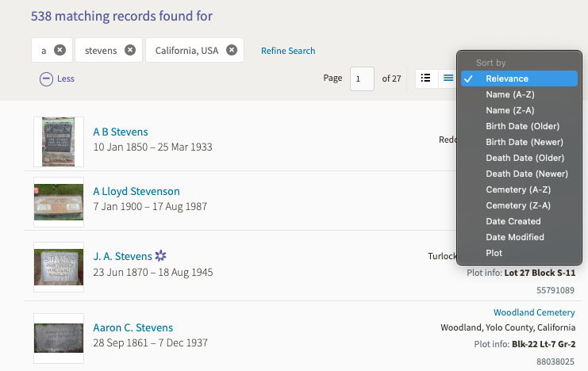Viewport: 588px width, 371px height.
Task: Remove the 'California, USA' filter chip
Action: point(232,50)
